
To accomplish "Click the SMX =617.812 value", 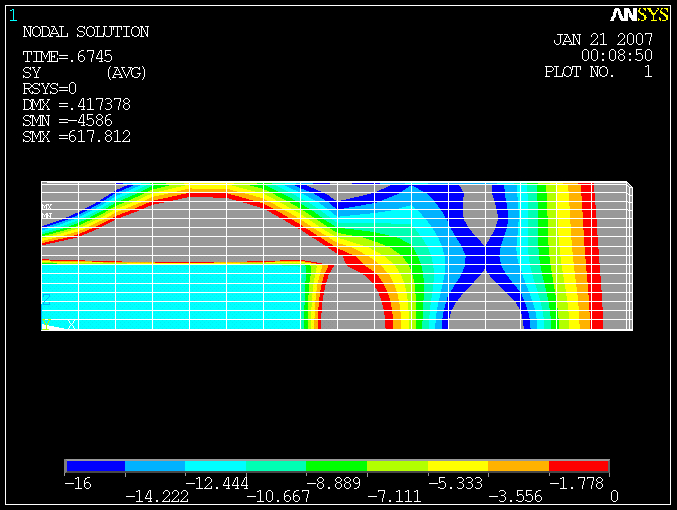I will pyautogui.click(x=76, y=137).
